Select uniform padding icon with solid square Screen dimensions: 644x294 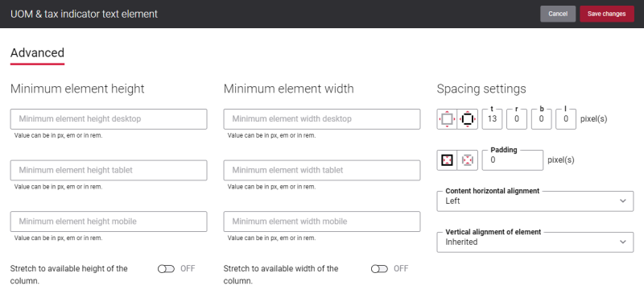tap(447, 160)
